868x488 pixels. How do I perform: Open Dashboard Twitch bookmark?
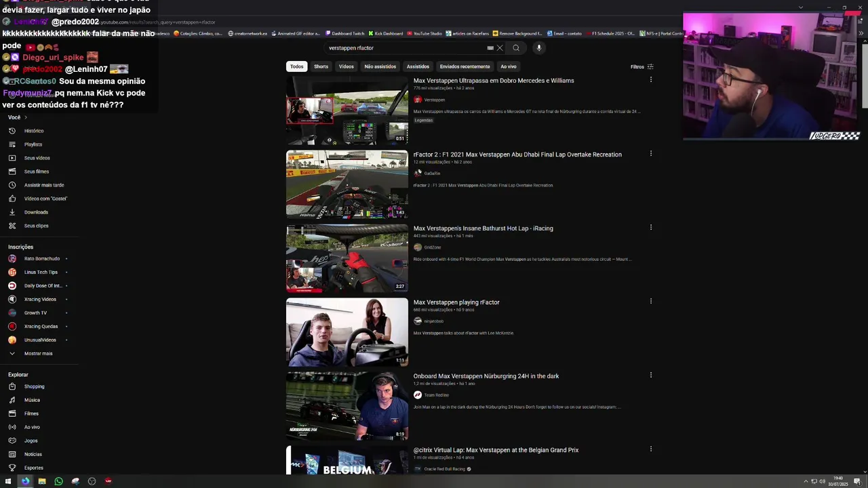coord(344,33)
